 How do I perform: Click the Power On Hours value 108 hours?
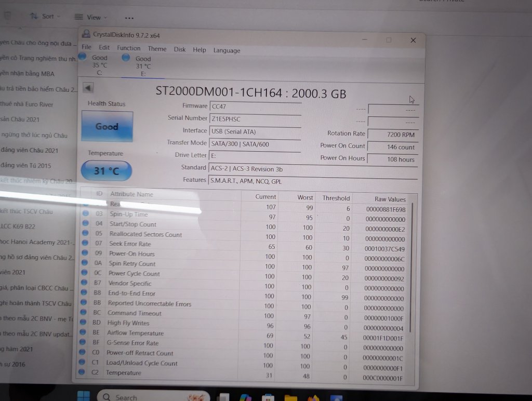[393, 159]
